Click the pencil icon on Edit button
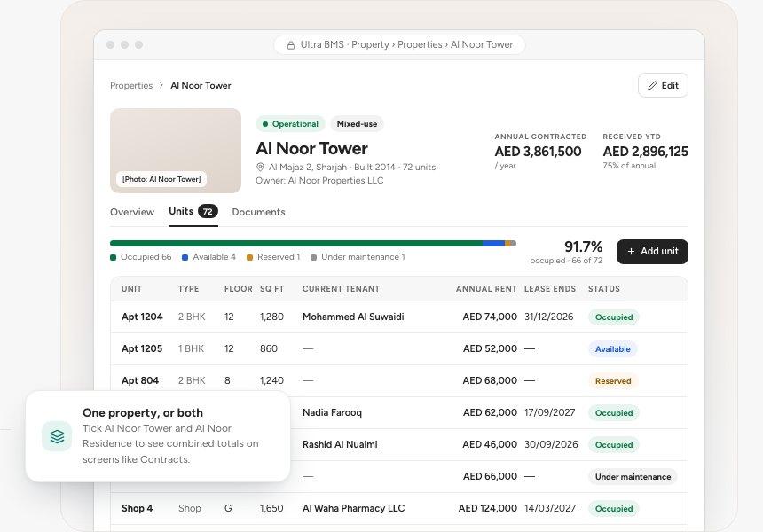 click(x=652, y=86)
